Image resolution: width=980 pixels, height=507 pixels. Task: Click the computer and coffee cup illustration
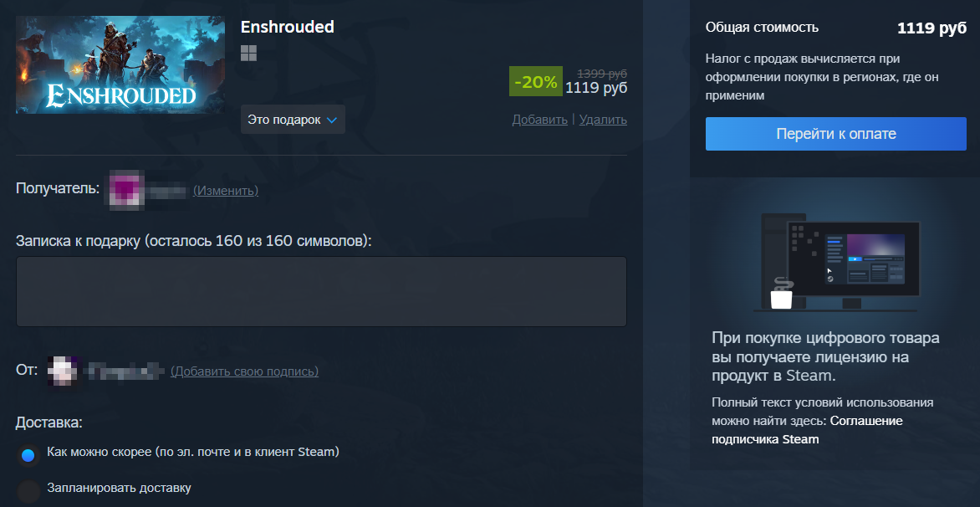point(837,261)
